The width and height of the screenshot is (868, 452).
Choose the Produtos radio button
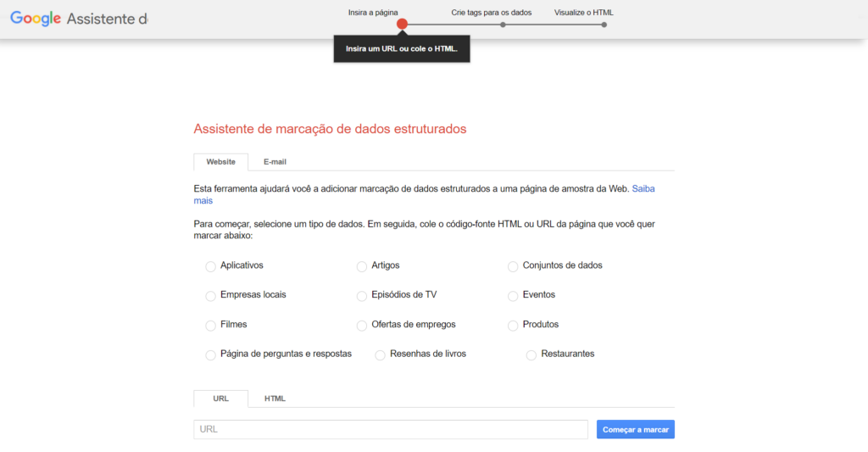click(513, 326)
